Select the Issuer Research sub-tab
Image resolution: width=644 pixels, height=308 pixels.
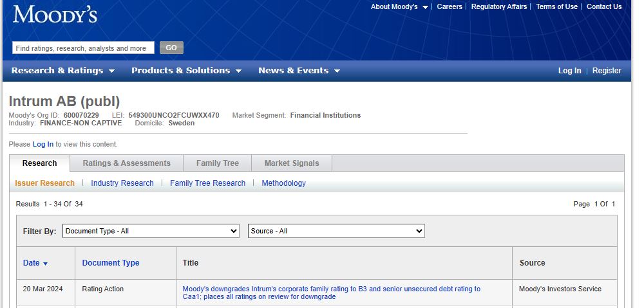click(45, 183)
